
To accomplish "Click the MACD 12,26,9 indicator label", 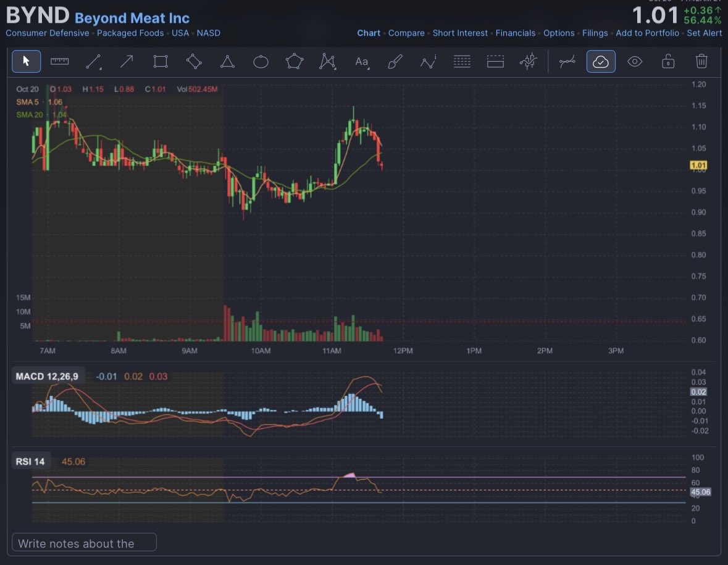I will click(x=47, y=376).
